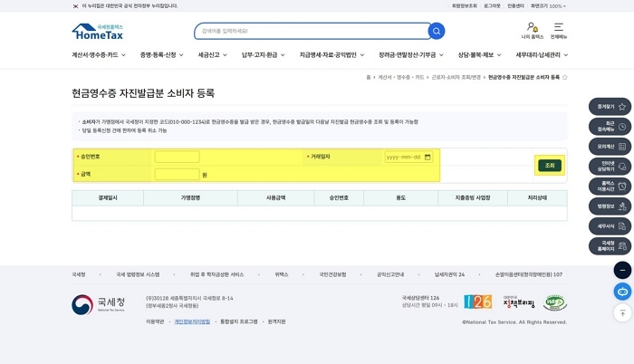Click the 가맹점명 column header

190,197
